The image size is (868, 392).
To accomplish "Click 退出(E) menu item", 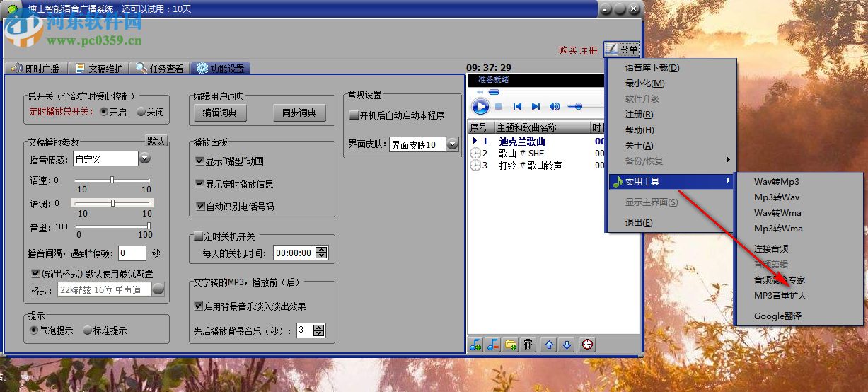I will [x=639, y=223].
